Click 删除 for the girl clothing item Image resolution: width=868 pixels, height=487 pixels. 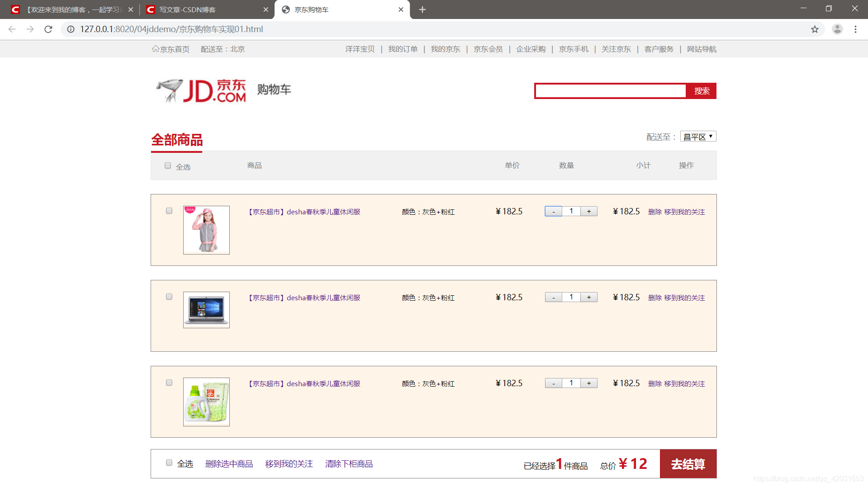pyautogui.click(x=655, y=212)
